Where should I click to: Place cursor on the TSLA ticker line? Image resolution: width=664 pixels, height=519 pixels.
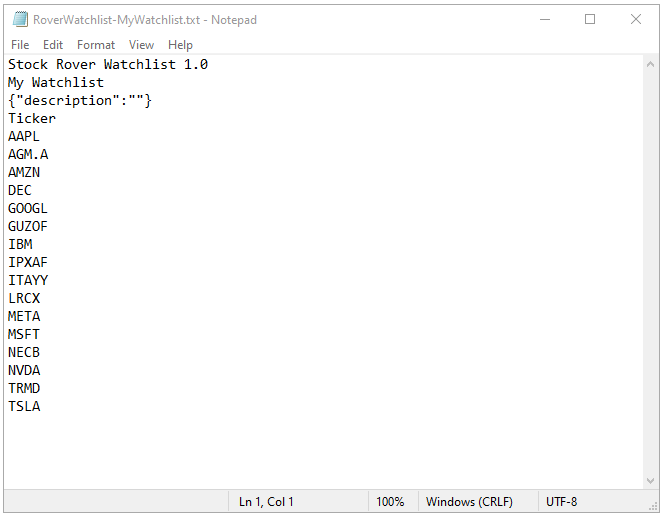24,406
